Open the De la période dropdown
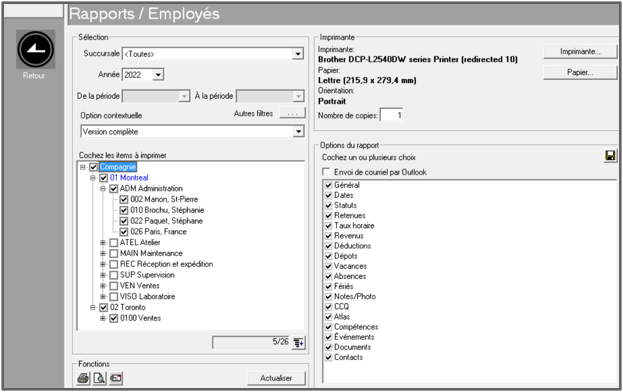 (184, 96)
